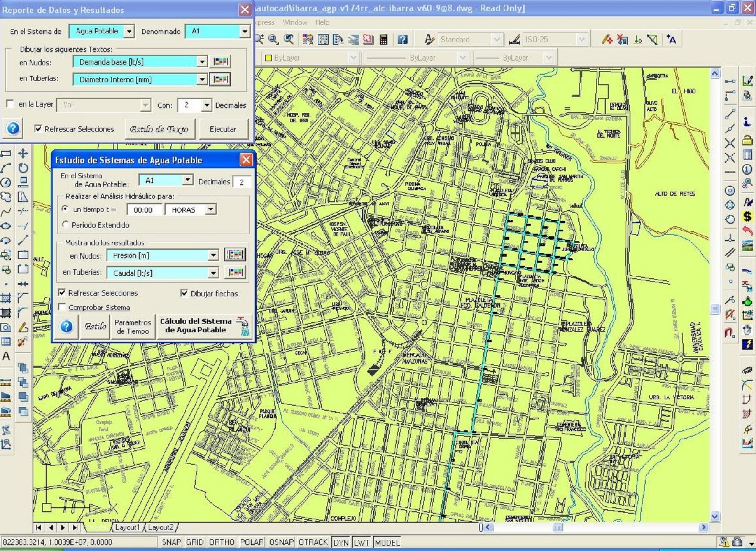Switch to the Layout1 tab
The height and width of the screenshot is (551, 756).
click(x=127, y=527)
